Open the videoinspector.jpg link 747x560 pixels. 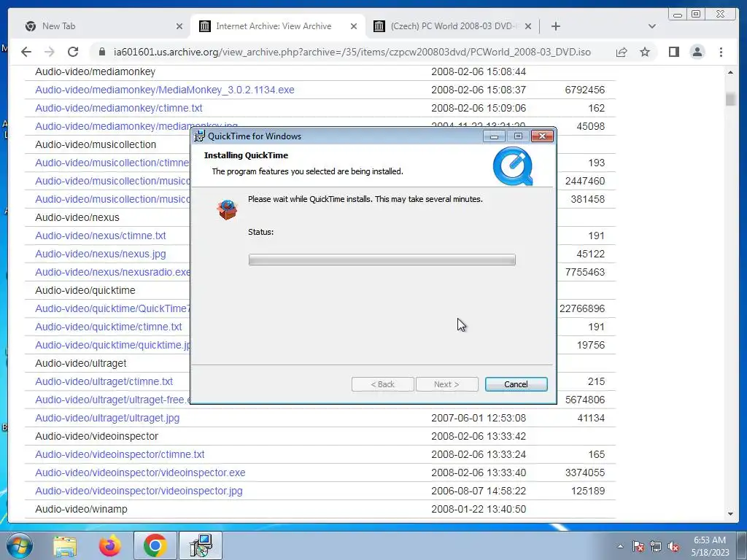139,491
